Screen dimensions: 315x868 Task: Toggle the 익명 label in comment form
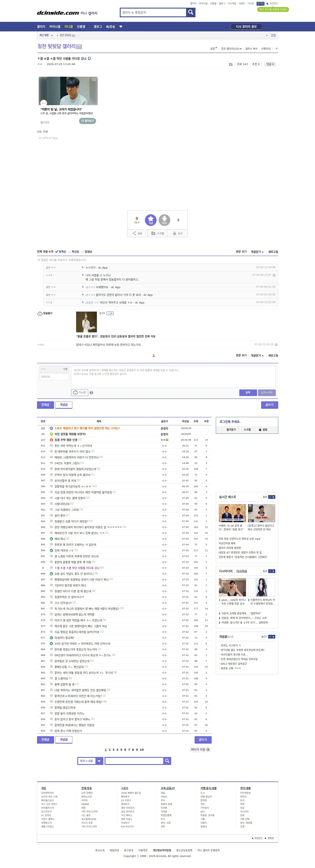65,369
